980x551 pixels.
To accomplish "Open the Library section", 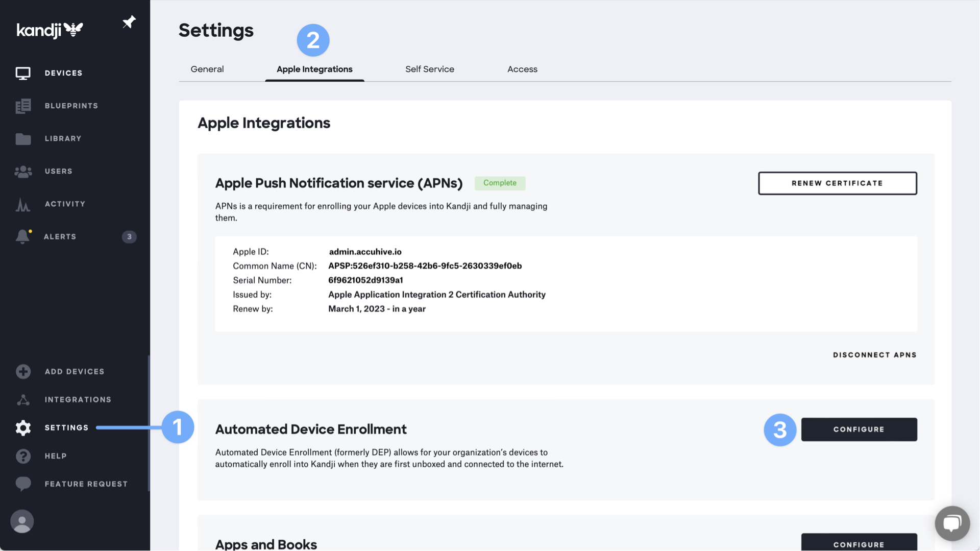I will [63, 138].
